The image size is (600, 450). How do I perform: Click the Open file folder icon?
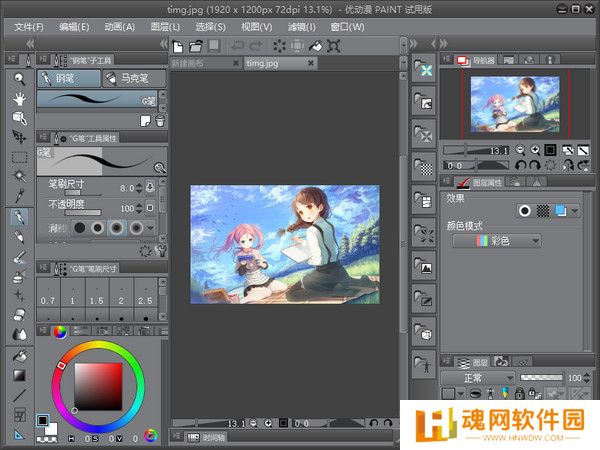tap(196, 46)
